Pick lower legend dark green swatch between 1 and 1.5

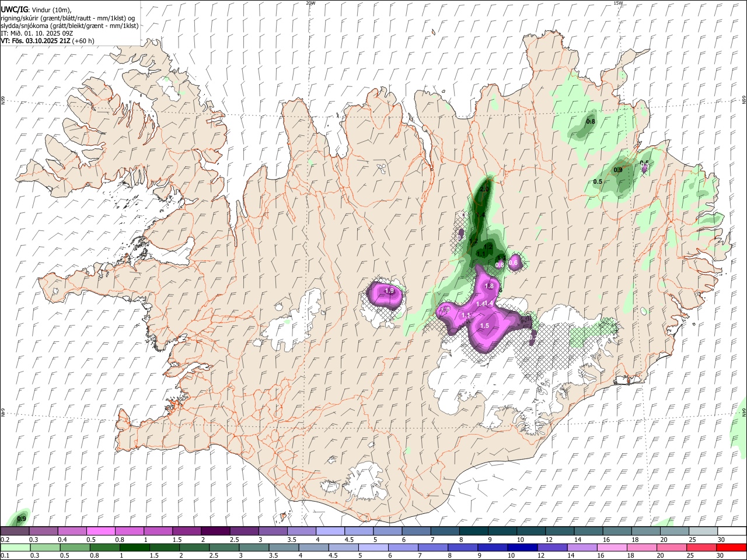coord(134,547)
